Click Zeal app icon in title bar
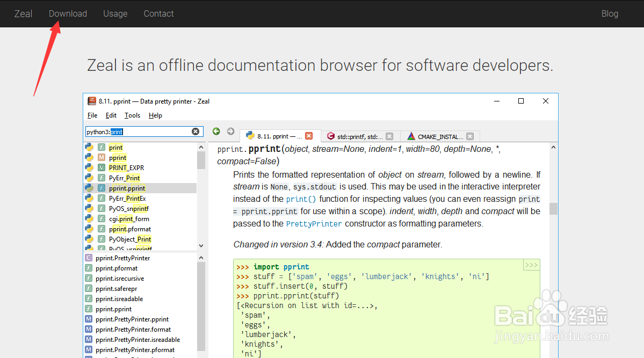644x358 pixels. coord(92,101)
